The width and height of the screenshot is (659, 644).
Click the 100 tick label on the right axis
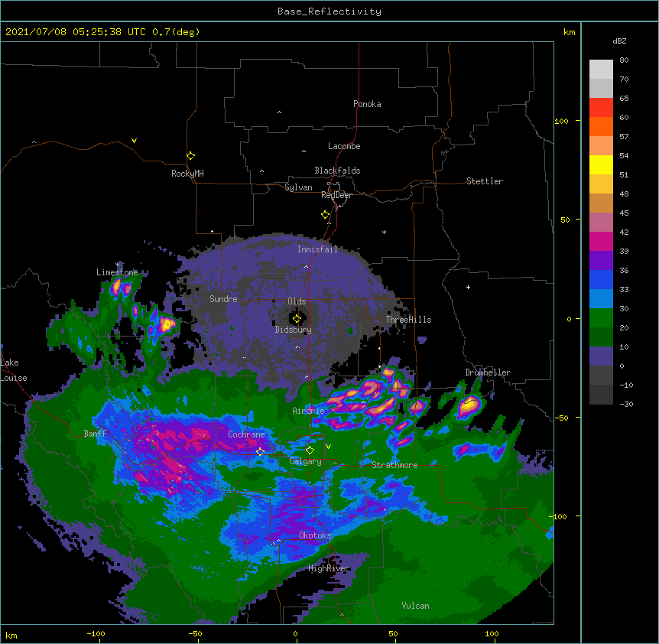pos(561,121)
